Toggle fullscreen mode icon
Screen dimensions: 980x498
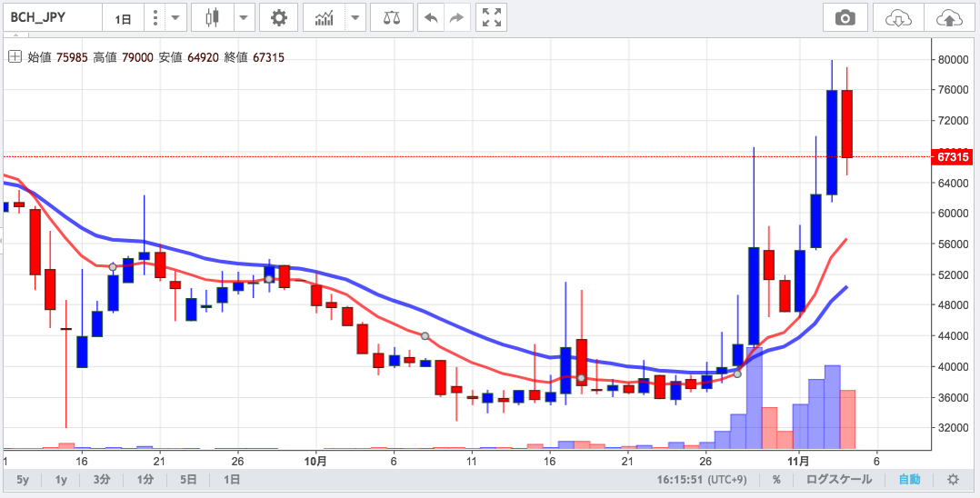coord(491,18)
